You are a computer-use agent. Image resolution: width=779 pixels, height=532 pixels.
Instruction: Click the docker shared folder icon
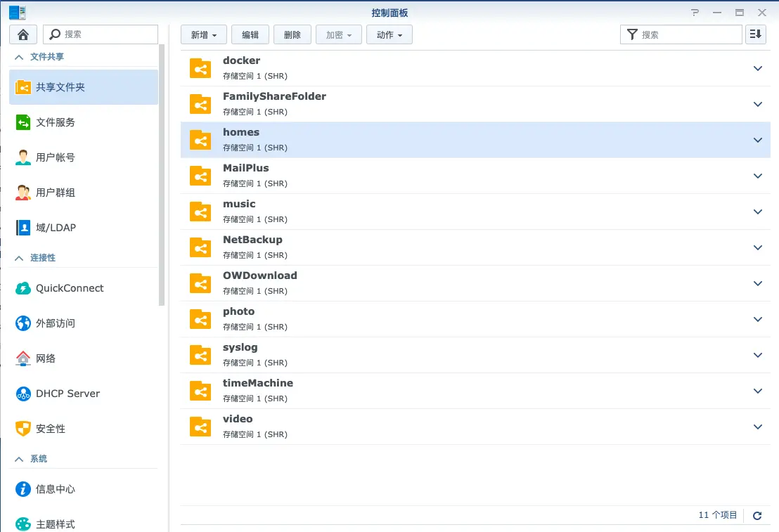pos(200,69)
